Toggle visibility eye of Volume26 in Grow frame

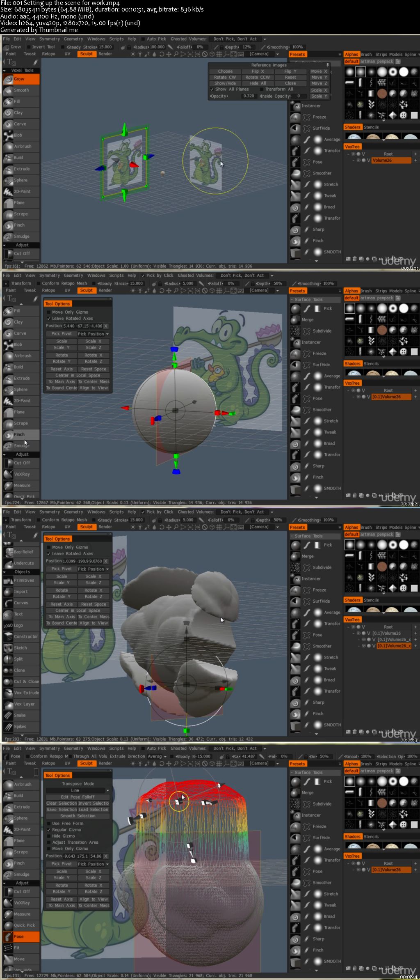coord(358,161)
